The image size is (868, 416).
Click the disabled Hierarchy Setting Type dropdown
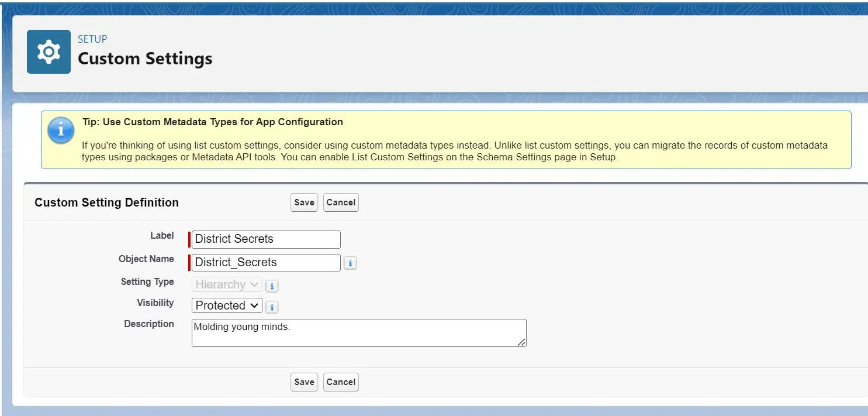click(x=227, y=284)
